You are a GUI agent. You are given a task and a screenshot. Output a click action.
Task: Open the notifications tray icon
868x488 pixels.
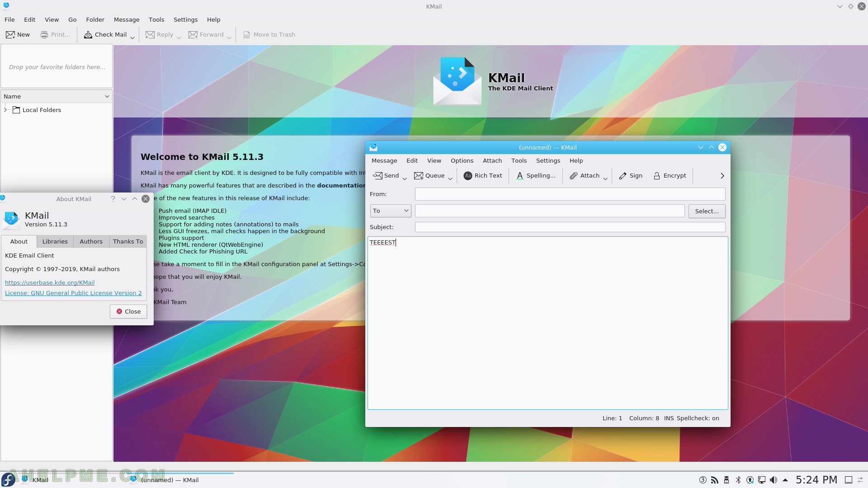[703, 480]
